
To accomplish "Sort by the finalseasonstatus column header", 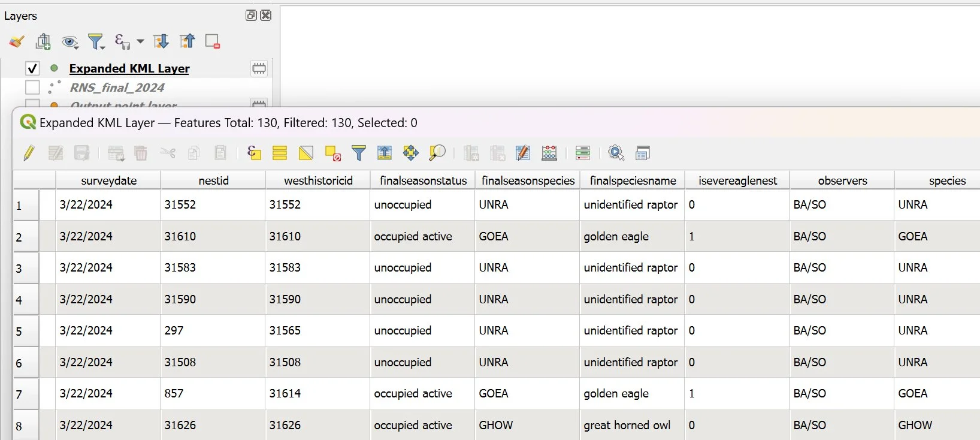I will click(x=423, y=180).
